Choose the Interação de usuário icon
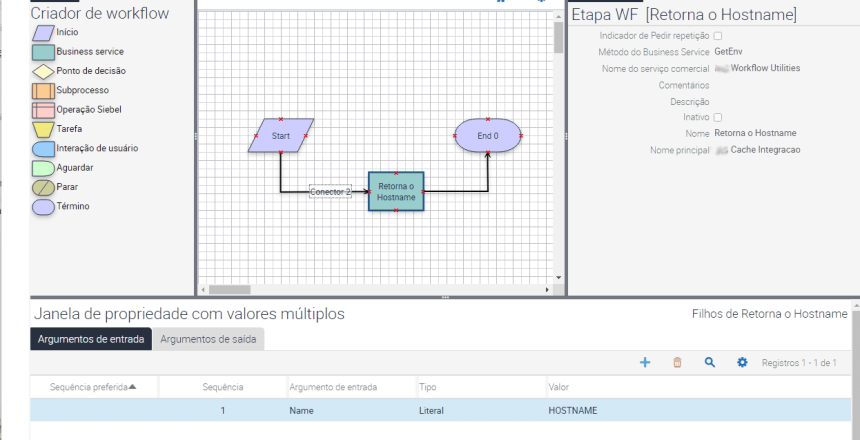The image size is (860, 440). click(x=43, y=149)
